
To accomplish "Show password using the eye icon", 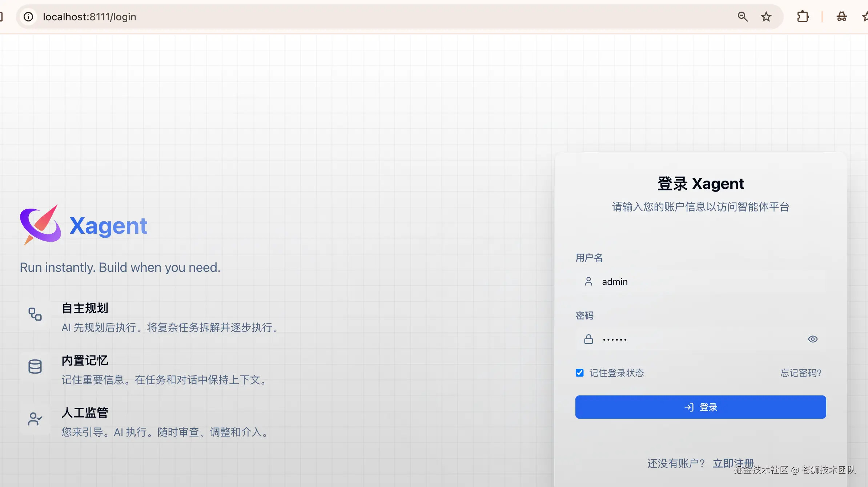I will (x=813, y=339).
